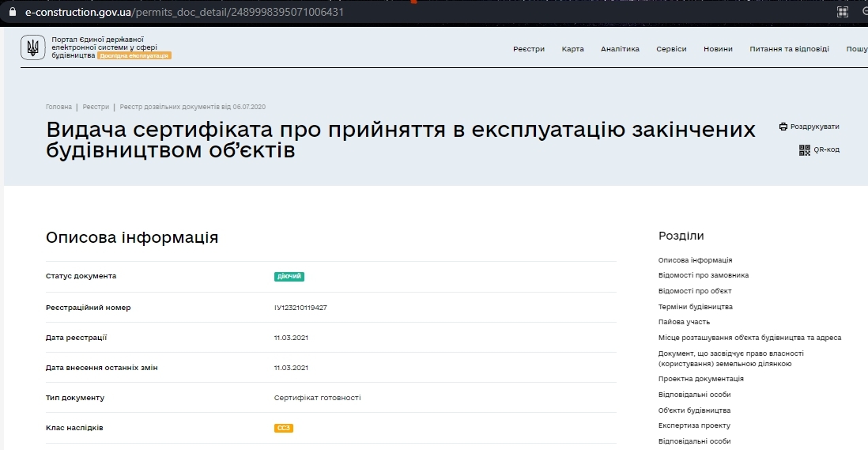Click the URL in the address bar

184,12
